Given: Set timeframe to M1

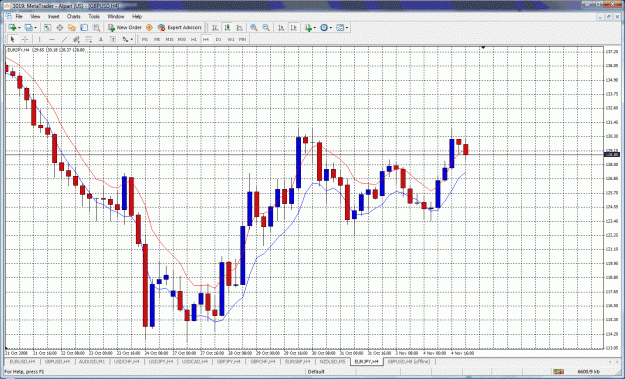Looking at the screenshot, I should point(145,39).
